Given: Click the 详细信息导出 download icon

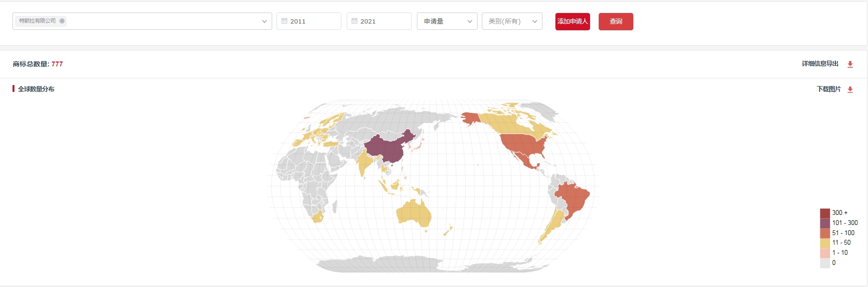Looking at the screenshot, I should [850, 64].
